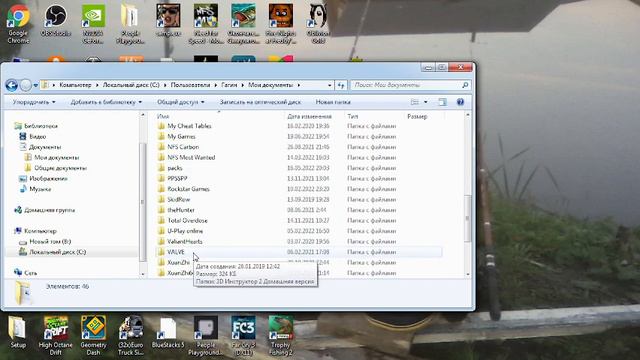Select the 'My Cheat Tables' folder icon
The width and height of the screenshot is (640, 360).
coord(161,126)
